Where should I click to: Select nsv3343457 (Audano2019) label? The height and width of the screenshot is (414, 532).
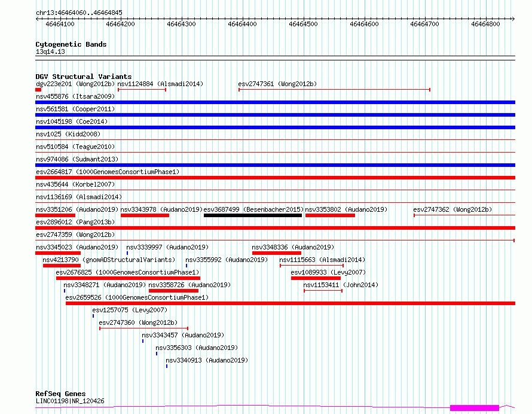tap(183, 335)
